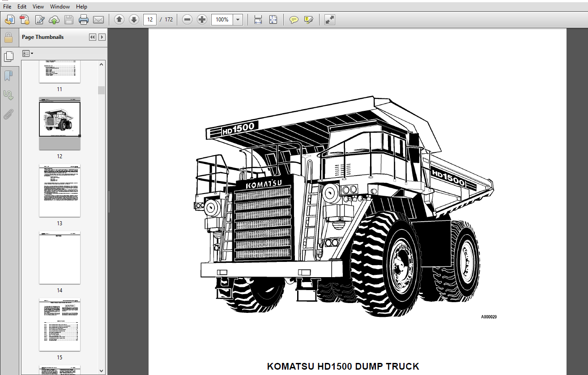Viewport: 588px width, 375px height.
Task: Open the Help menu
Action: tap(81, 7)
